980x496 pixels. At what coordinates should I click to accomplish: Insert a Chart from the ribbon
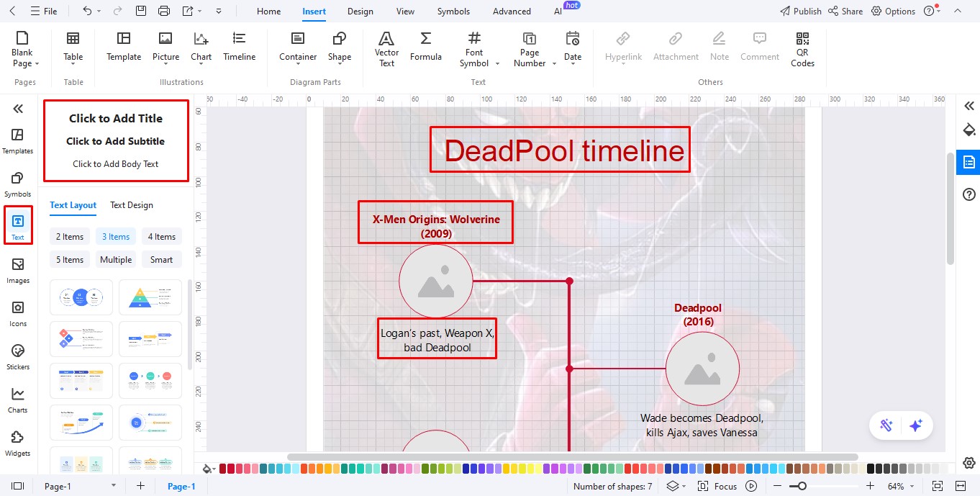click(x=201, y=48)
